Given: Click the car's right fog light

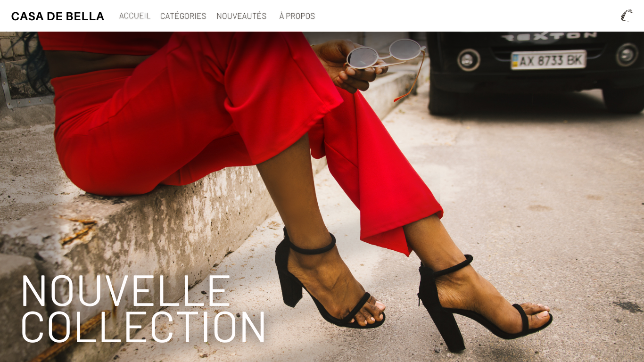Looking at the screenshot, I should pos(627,55).
